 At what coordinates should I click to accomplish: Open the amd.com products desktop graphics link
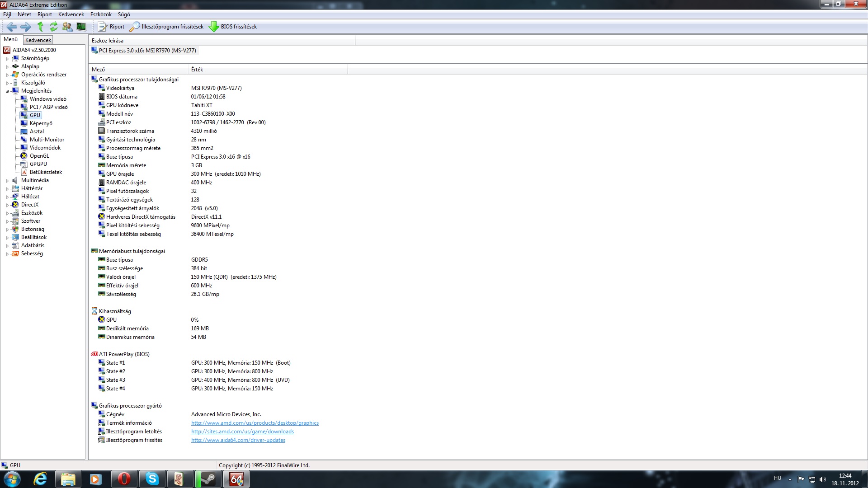click(255, 423)
